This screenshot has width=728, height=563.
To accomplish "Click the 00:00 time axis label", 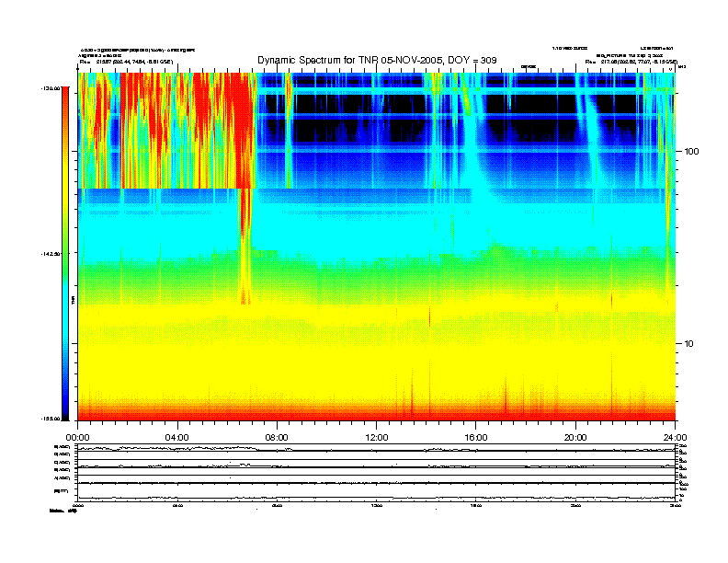I will click(77, 438).
